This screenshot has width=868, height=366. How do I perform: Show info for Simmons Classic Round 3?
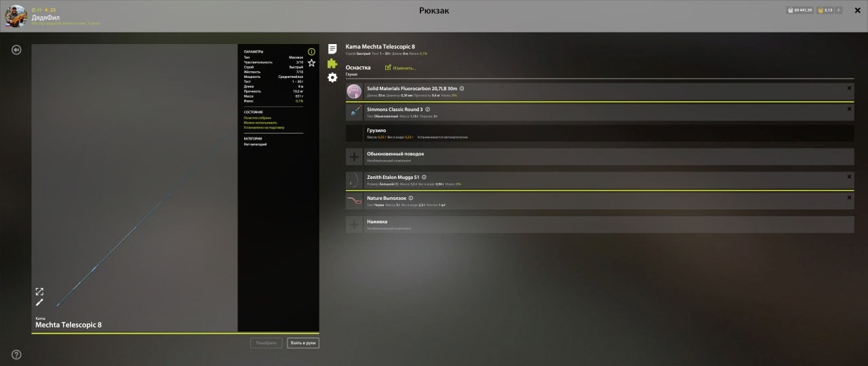[x=427, y=109]
